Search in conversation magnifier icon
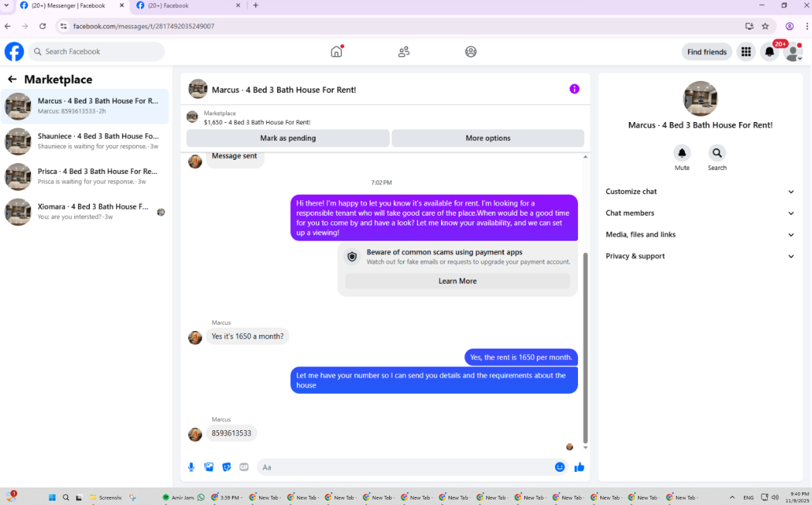812x505 pixels. (x=717, y=152)
